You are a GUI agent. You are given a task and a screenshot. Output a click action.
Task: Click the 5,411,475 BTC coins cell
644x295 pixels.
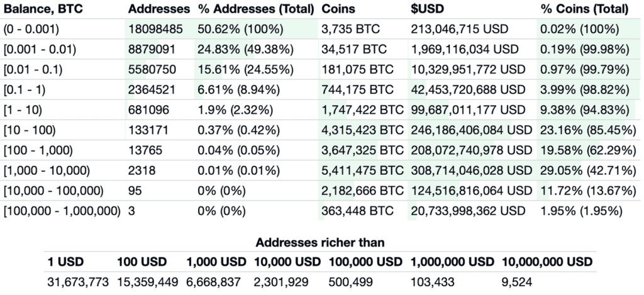point(362,171)
